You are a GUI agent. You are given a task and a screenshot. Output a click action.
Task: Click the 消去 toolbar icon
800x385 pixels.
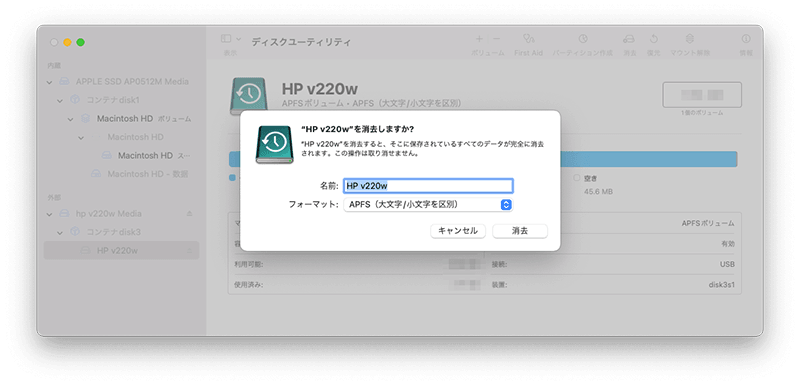pyautogui.click(x=629, y=39)
